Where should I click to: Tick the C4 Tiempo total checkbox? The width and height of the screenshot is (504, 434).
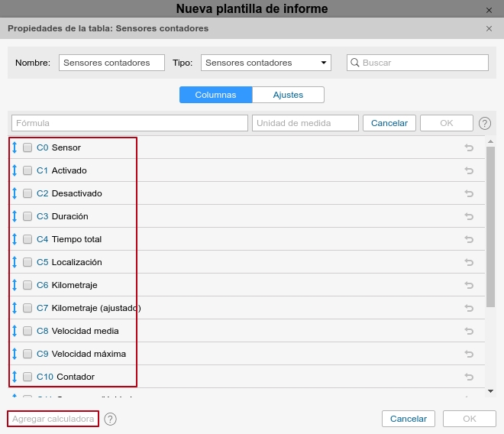(x=27, y=239)
